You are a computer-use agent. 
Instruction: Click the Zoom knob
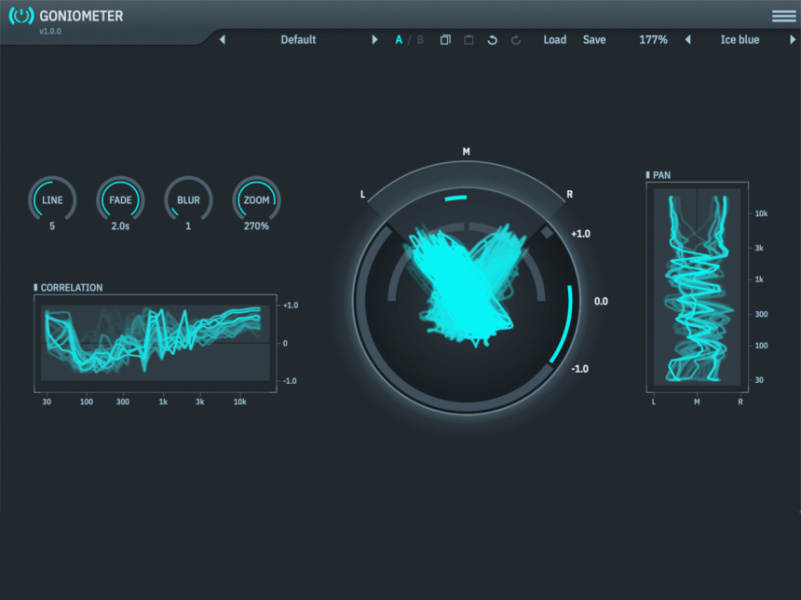tap(257, 200)
